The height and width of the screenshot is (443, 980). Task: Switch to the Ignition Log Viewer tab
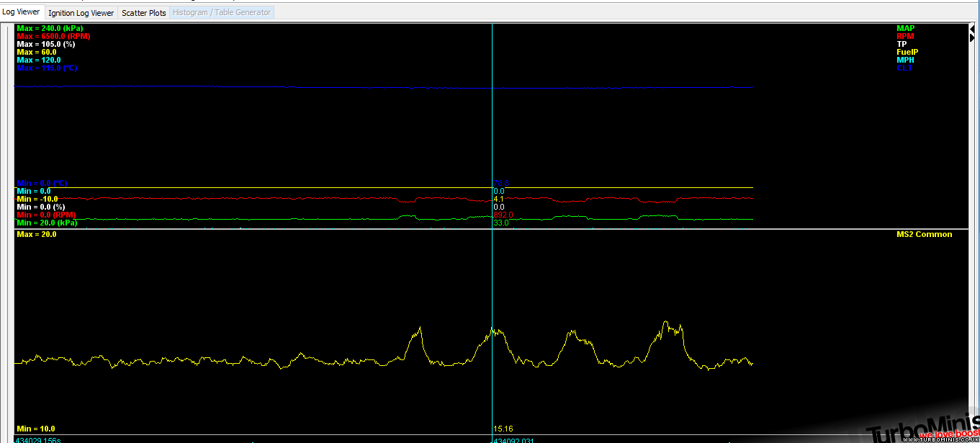(x=81, y=13)
